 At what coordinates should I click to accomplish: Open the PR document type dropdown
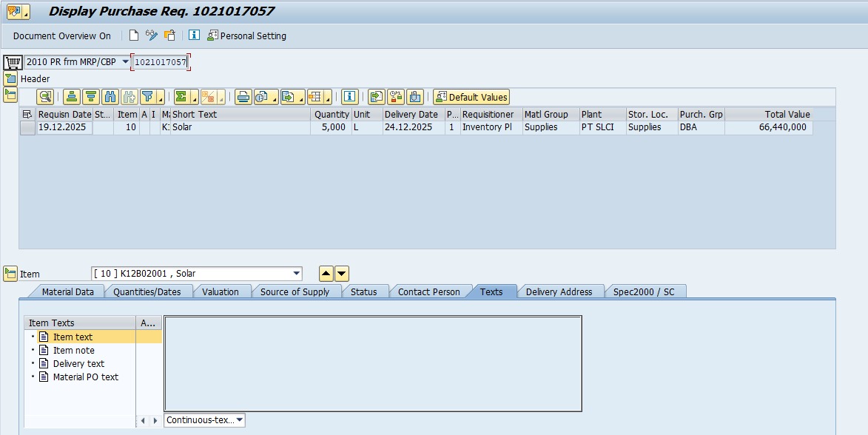(125, 62)
